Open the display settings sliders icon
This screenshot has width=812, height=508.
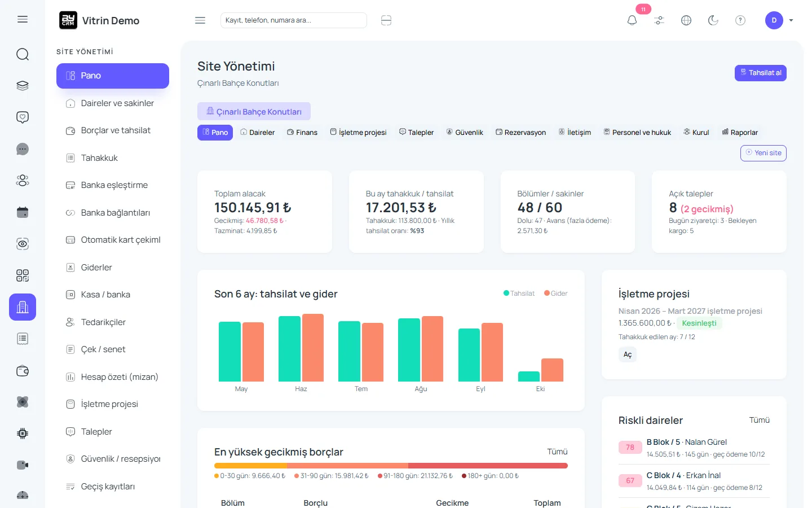pyautogui.click(x=659, y=20)
